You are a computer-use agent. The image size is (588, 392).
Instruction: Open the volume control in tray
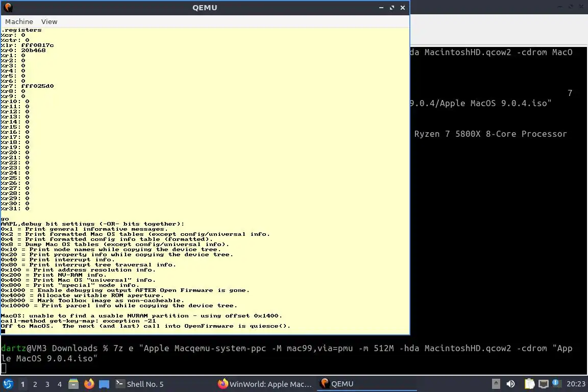click(510, 384)
